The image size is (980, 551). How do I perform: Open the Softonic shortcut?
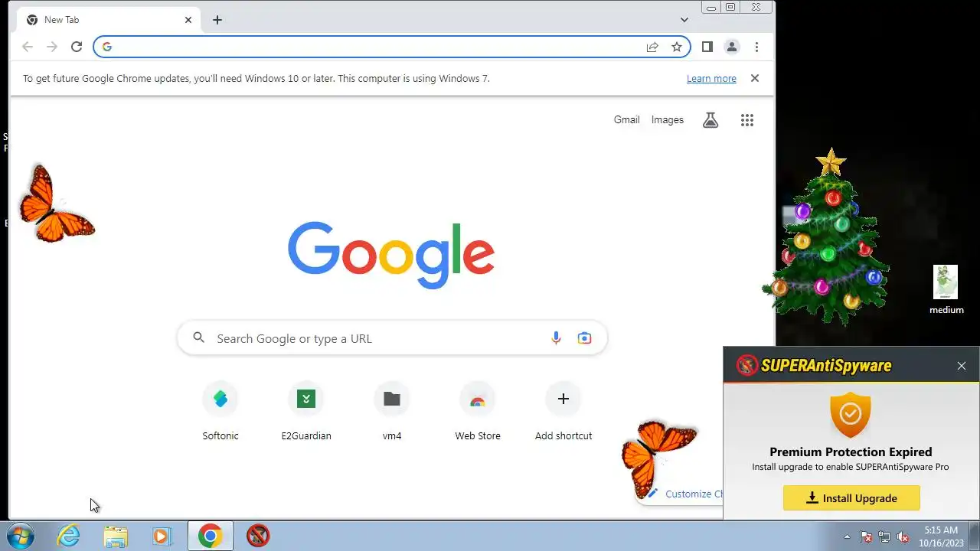click(220, 412)
